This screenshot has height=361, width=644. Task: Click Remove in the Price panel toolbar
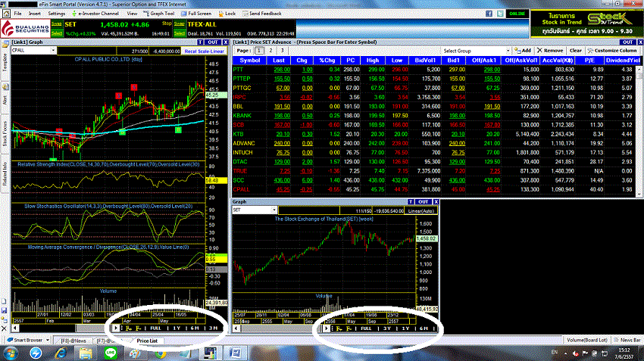point(550,51)
